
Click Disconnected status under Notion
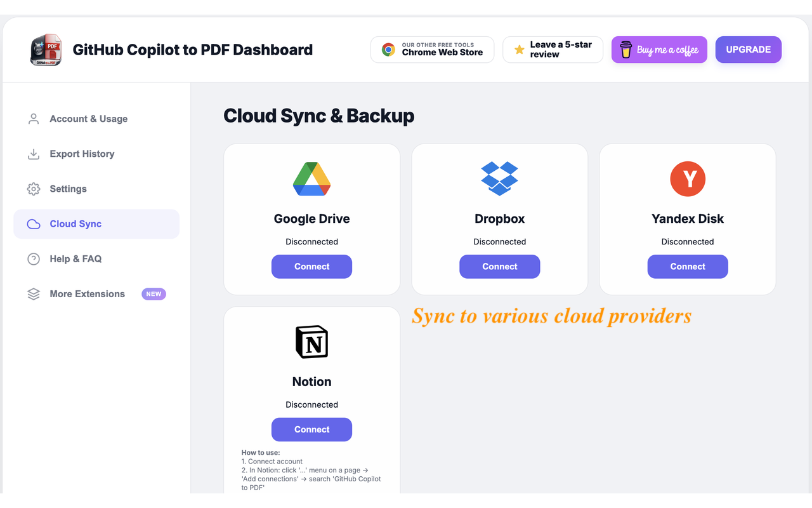(312, 404)
